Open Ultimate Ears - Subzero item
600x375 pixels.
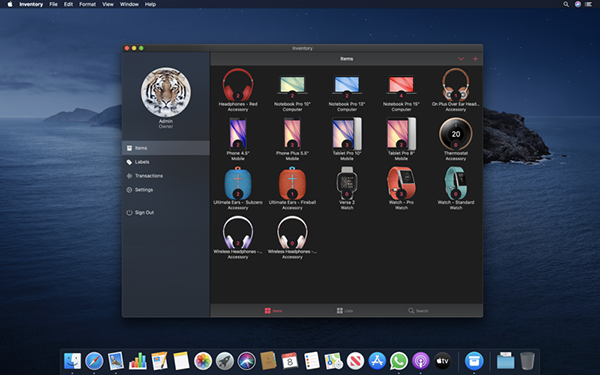pos(238,188)
